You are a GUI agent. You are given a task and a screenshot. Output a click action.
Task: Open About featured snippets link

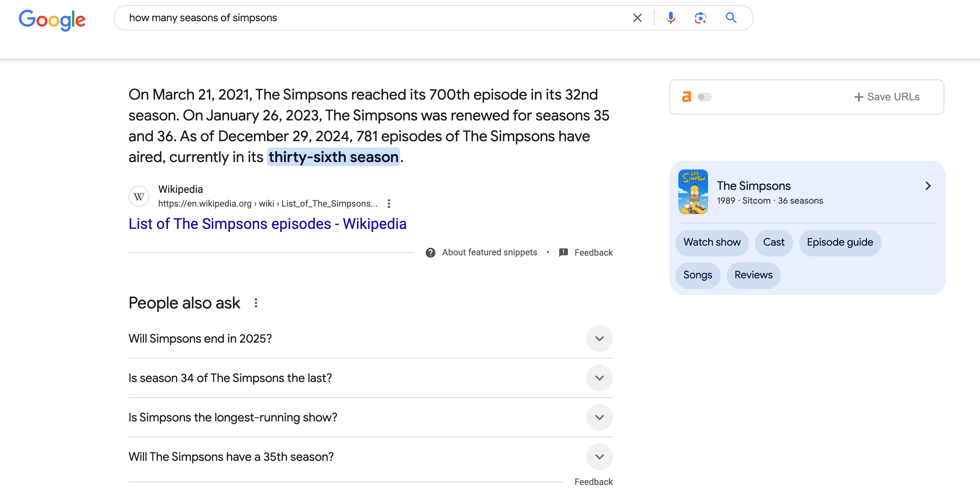[x=489, y=252]
